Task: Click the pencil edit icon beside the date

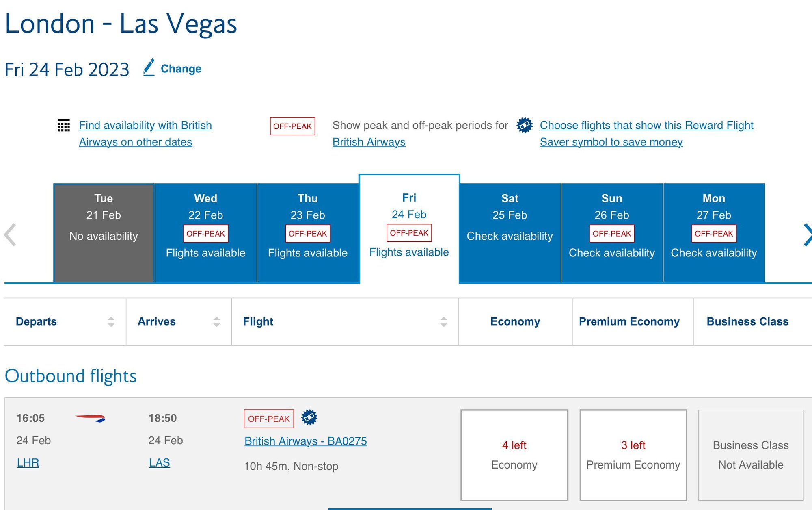Action: pos(149,67)
